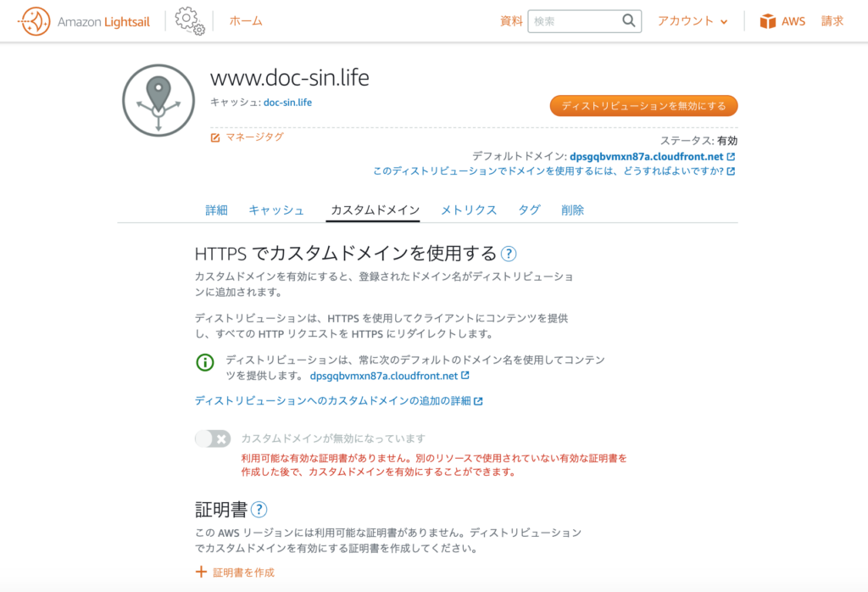Switch to the 削除 tab
The height and width of the screenshot is (592, 868).
click(572, 209)
